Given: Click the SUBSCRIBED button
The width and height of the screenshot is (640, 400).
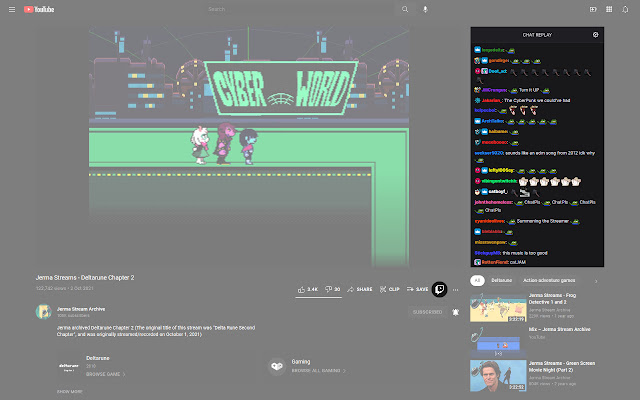Looking at the screenshot, I should [427, 312].
